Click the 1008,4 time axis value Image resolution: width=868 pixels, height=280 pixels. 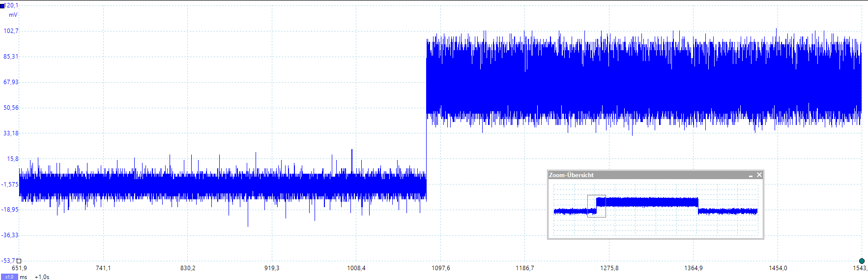(356, 268)
